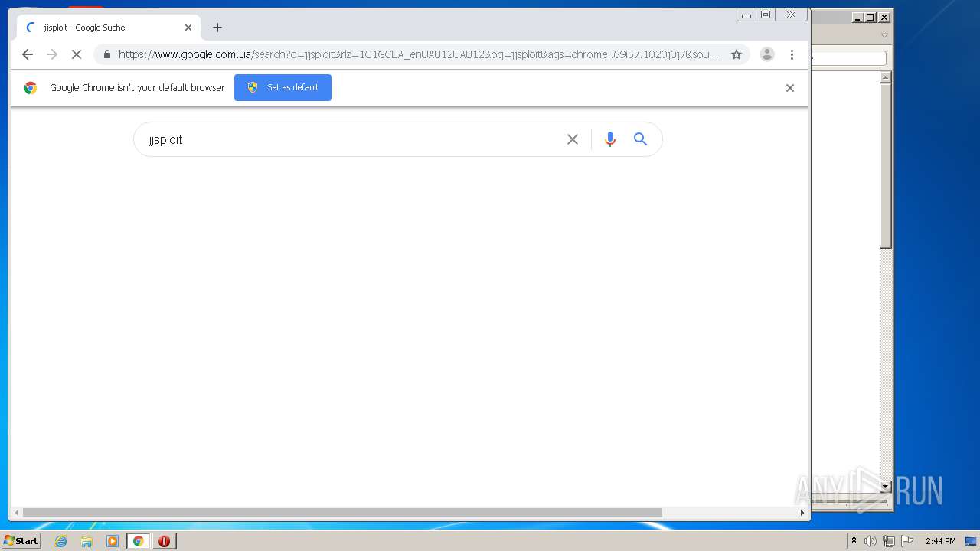View site info via padlock icon

coord(106,54)
